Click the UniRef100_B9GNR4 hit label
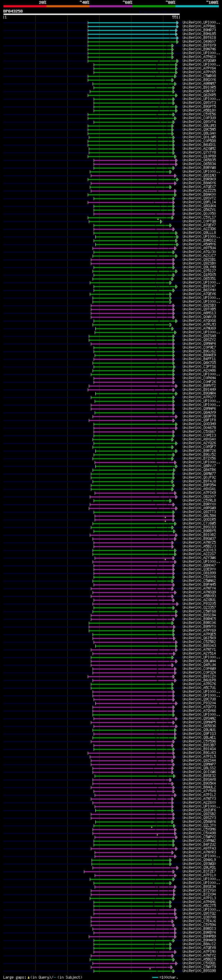222x980 pixels. pyautogui.click(x=199, y=393)
